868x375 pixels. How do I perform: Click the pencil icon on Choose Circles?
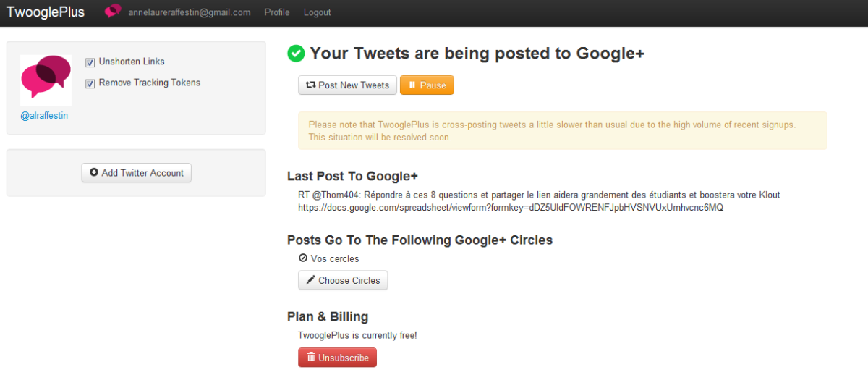click(310, 280)
